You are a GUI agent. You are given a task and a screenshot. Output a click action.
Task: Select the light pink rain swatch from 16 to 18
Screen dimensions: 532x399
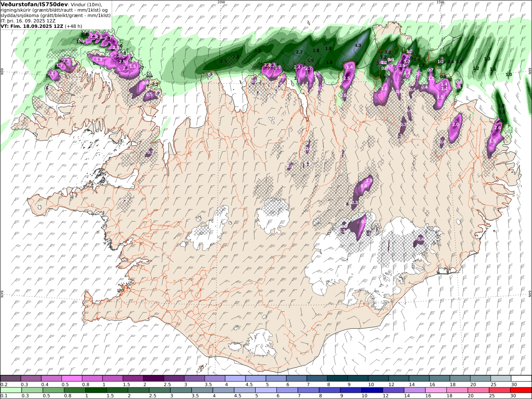click(x=435, y=390)
